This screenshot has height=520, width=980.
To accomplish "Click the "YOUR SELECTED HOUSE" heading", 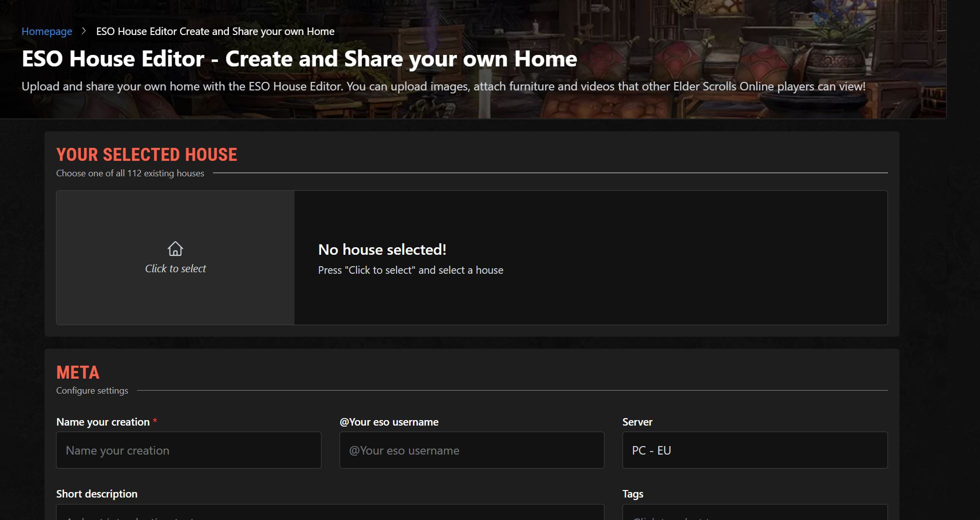I will click(147, 155).
